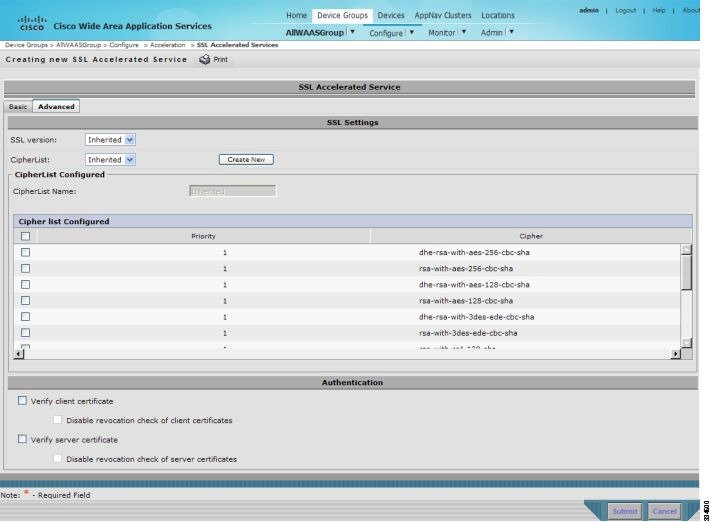Sort by the Cipher column header
The height and width of the screenshot is (522, 711).
[x=531, y=236]
